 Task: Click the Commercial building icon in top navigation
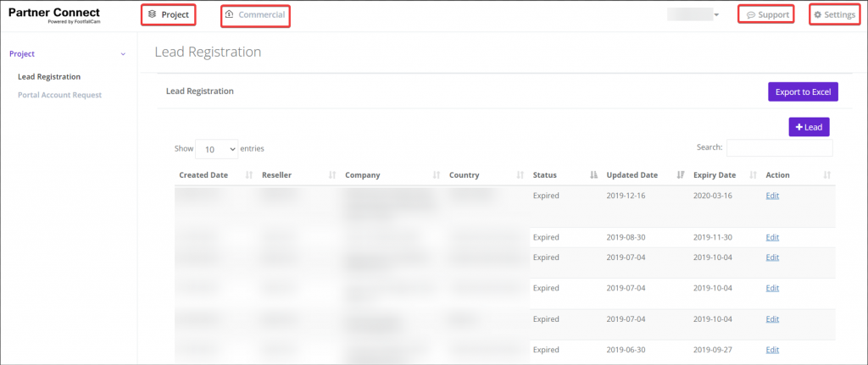tap(229, 14)
